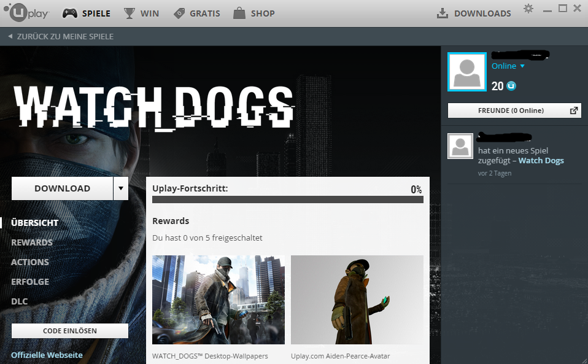Click the 20 units balance text
The width and height of the screenshot is (588, 364).
498,86
